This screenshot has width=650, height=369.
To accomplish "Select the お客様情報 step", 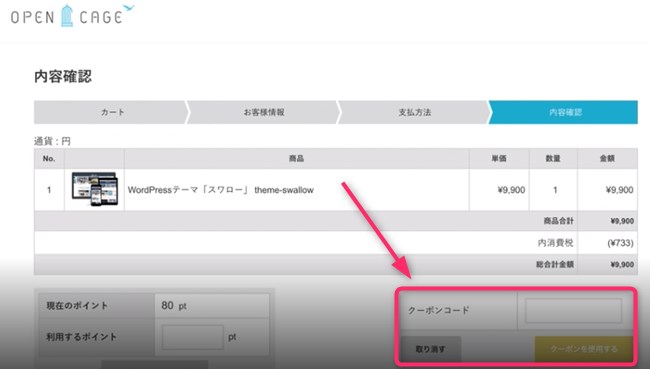I will 264,112.
